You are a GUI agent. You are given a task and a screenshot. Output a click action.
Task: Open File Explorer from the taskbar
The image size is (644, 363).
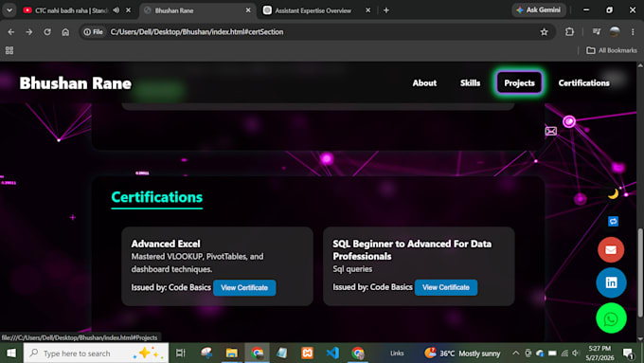(232, 353)
